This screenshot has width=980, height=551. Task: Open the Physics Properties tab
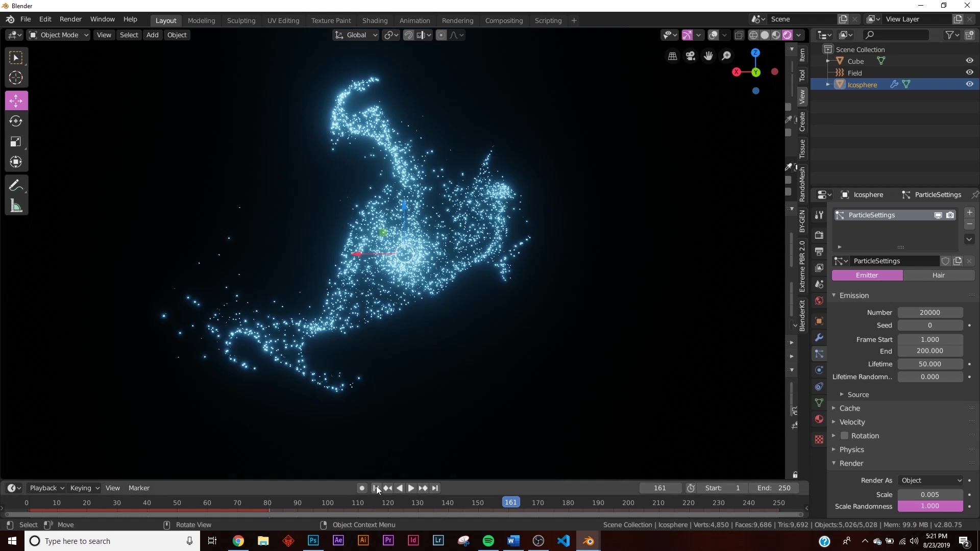pos(819,370)
